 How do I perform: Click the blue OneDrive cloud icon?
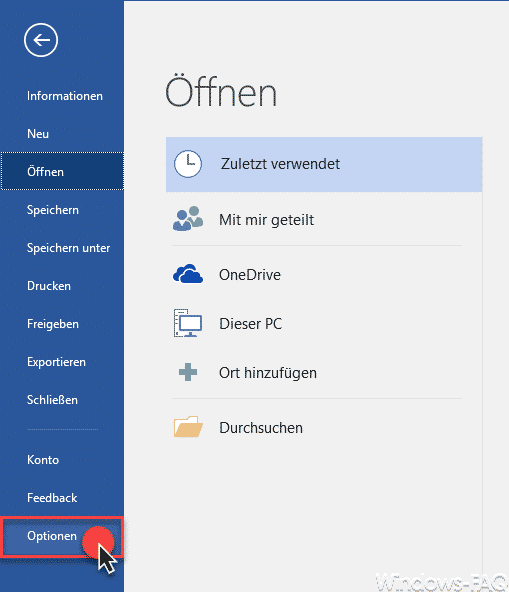coord(188,274)
